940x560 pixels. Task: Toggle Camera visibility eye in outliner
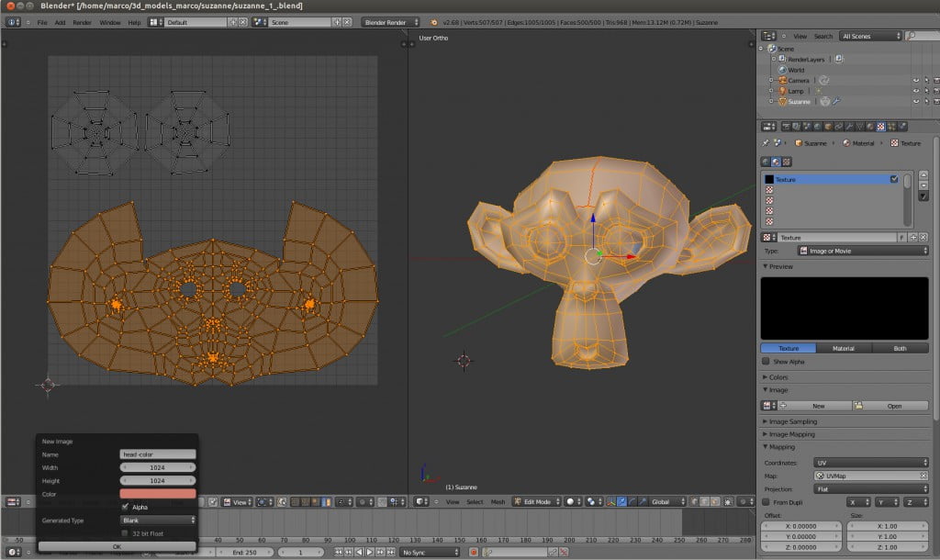(916, 81)
